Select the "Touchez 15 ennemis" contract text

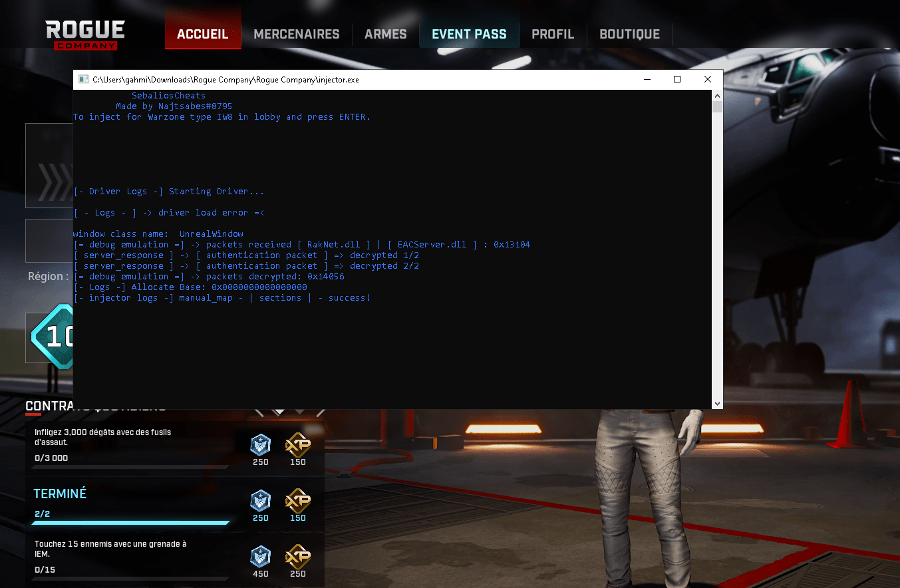[110, 549]
